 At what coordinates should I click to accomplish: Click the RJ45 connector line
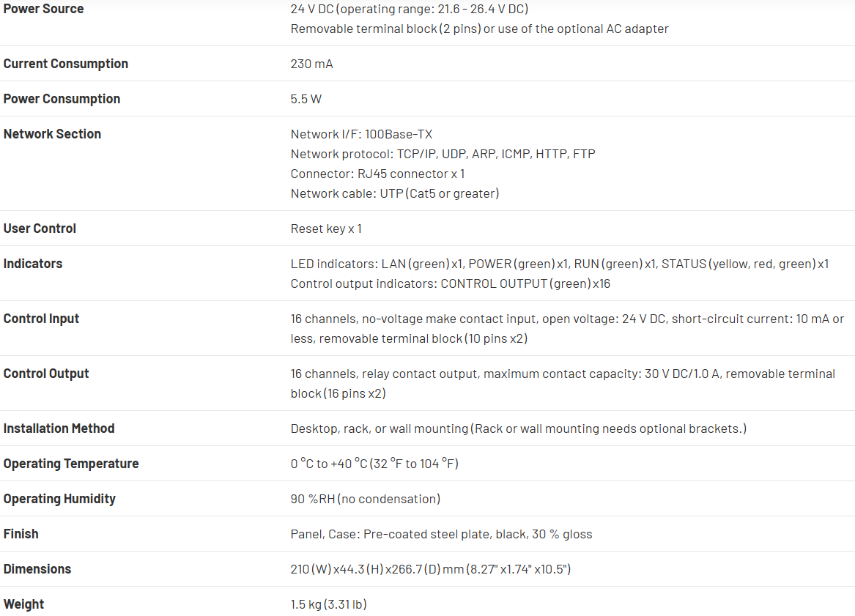click(377, 174)
